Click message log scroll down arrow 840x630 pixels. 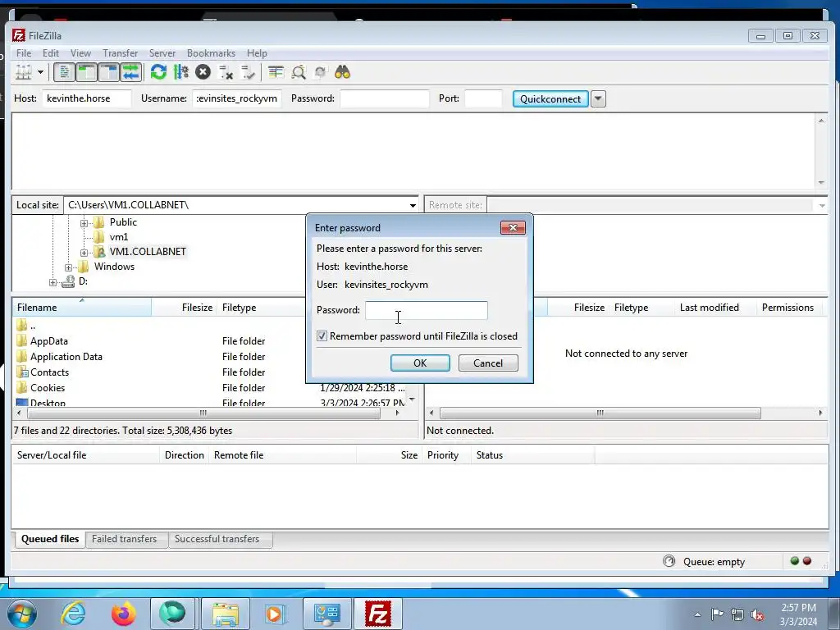[821, 182]
